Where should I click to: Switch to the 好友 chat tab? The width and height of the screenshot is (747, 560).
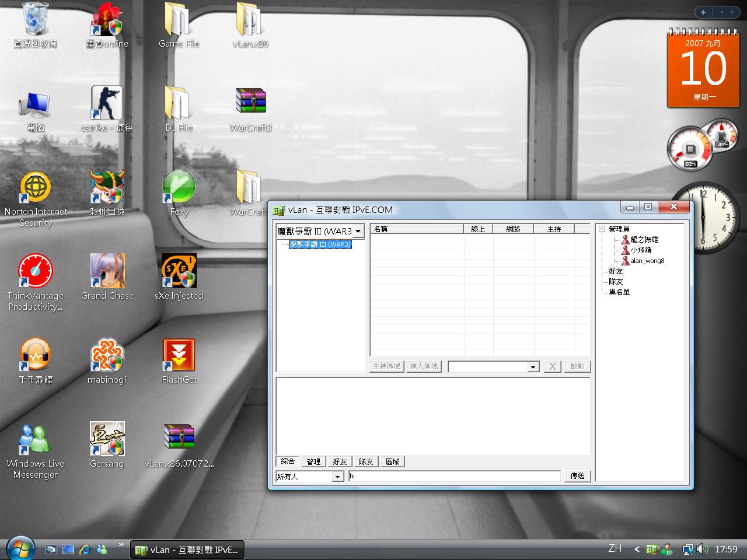pyautogui.click(x=340, y=461)
